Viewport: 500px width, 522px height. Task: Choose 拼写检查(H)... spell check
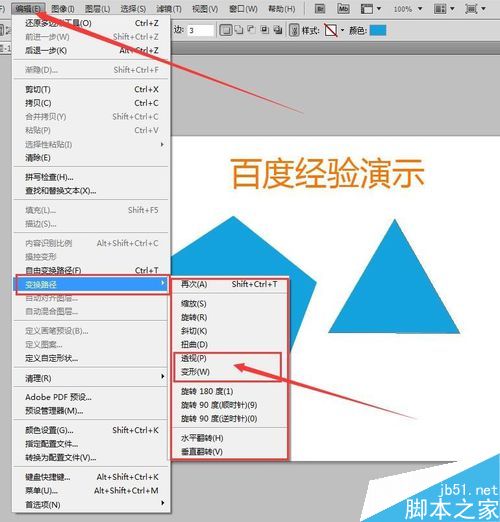[x=92, y=177]
